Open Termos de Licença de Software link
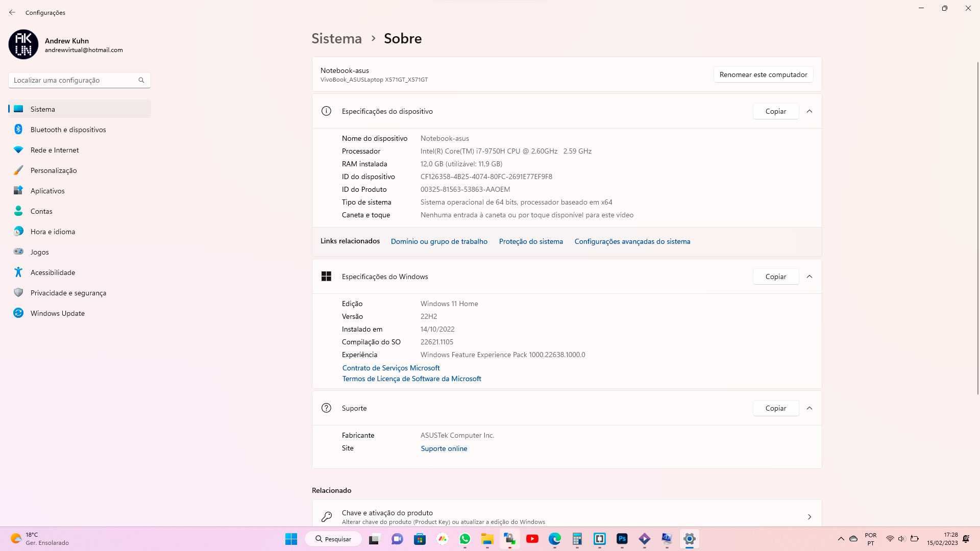 pyautogui.click(x=412, y=379)
